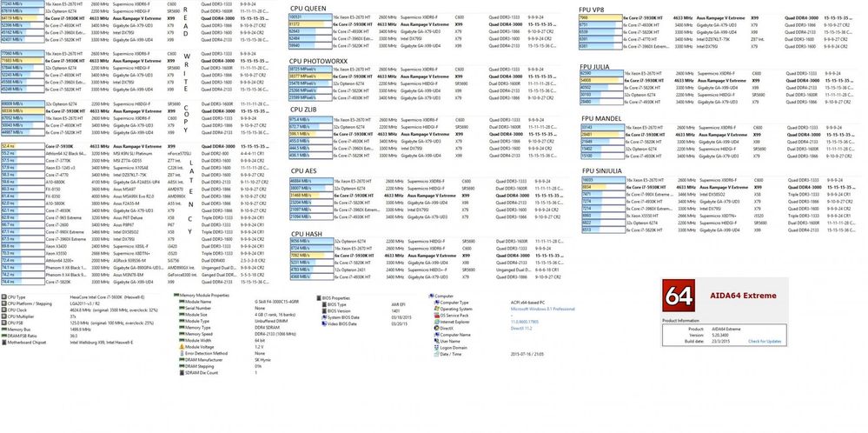868x433 pixels.
Task: Select the 38377 MPixel/s PhotoWorxx result
Action: [310, 77]
